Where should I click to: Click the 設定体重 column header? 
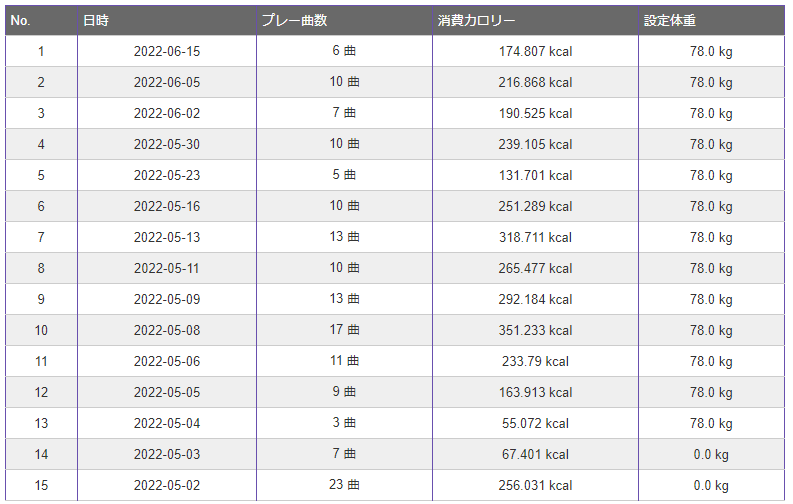(x=712, y=20)
